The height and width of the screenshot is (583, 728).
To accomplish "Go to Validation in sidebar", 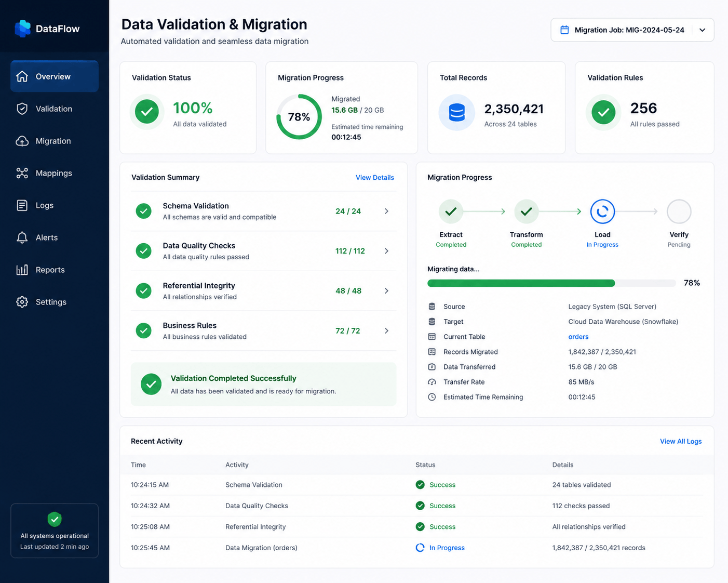I will 55,109.
